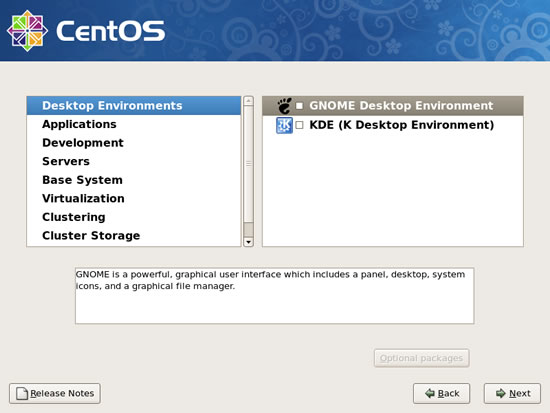
Task: Select the Cluster Storage category
Action: (134, 236)
